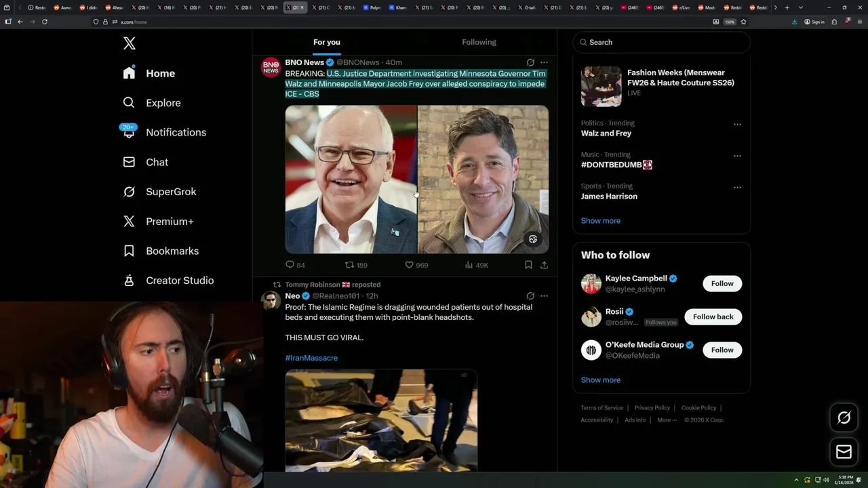Open Windows notification bell
868x488 pixels.
(x=859, y=480)
